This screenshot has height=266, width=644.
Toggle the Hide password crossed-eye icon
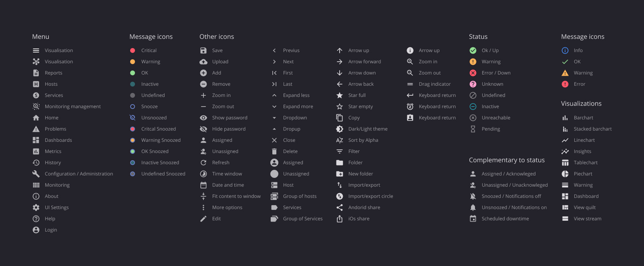tap(203, 129)
